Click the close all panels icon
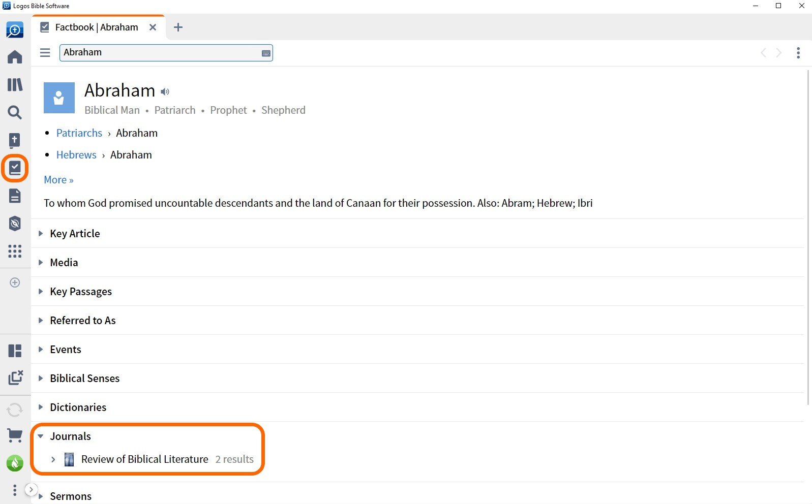The width and height of the screenshot is (812, 504). pos(15,377)
